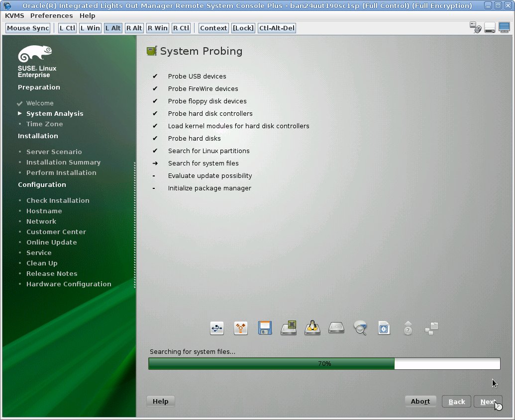Click the remote console monitor icon
515x420 pixels.
pos(504,28)
